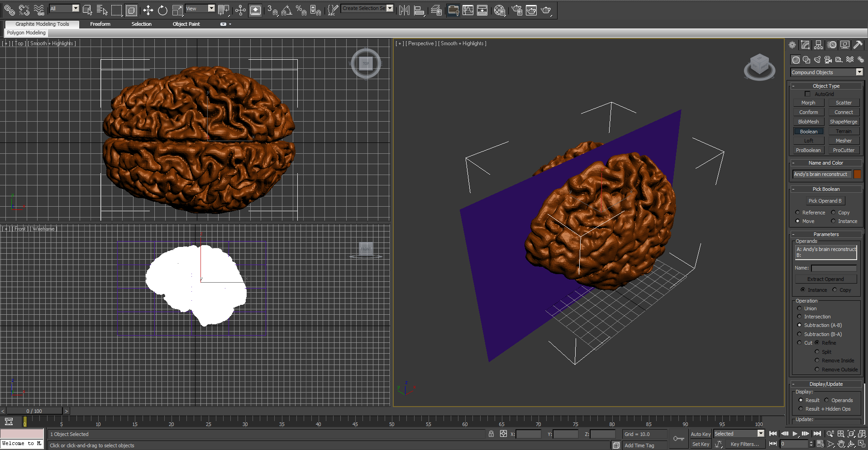
Task: Select the Copy option under Pick Boolean
Action: pyautogui.click(x=834, y=212)
